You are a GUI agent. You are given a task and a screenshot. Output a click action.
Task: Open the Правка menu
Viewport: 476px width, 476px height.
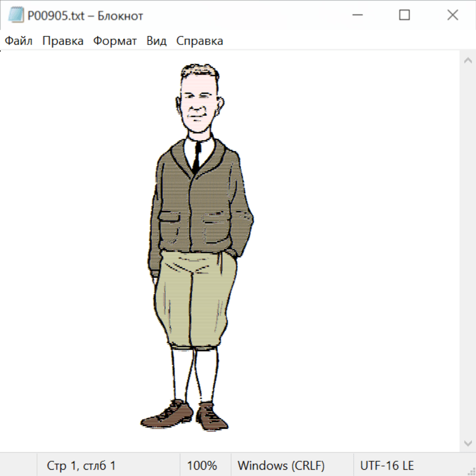[63, 41]
